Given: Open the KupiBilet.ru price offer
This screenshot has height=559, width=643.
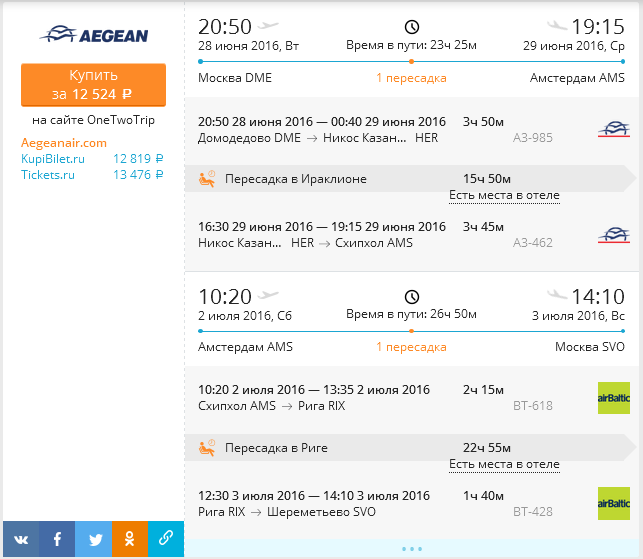Looking at the screenshot, I should coord(92,159).
